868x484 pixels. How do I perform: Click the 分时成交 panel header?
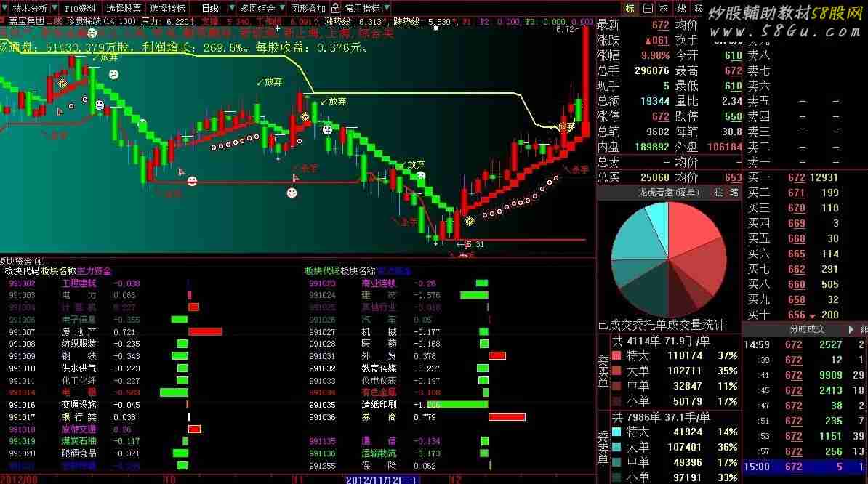click(x=807, y=329)
